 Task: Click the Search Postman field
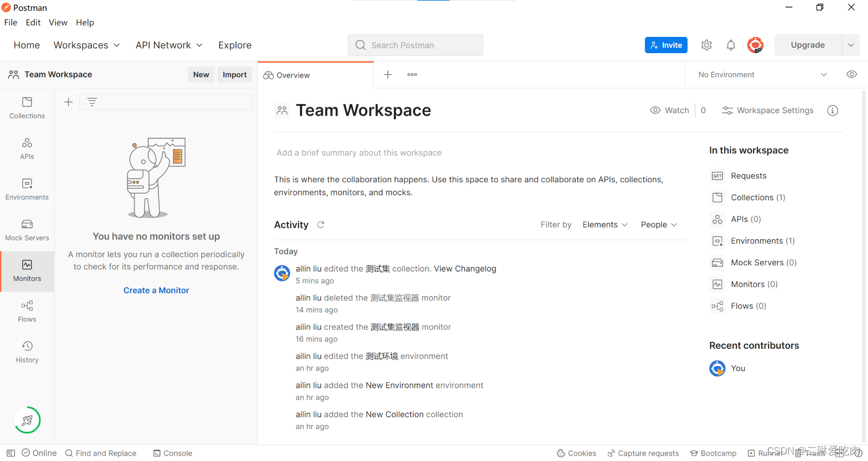point(416,45)
